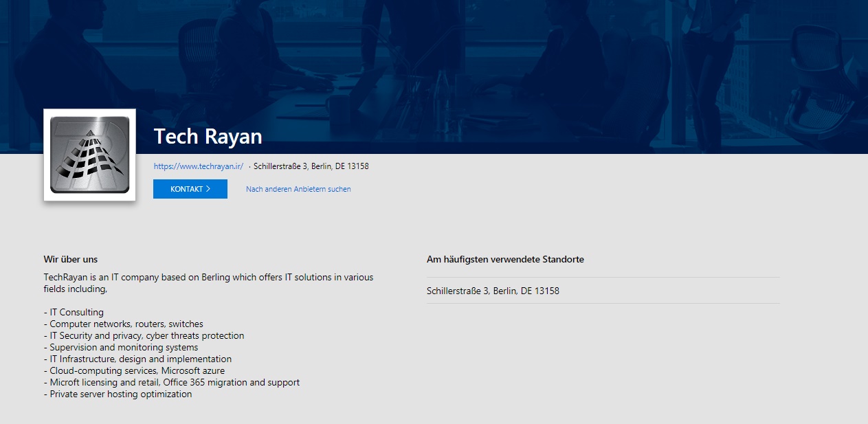Image resolution: width=868 pixels, height=424 pixels.
Task: Click the 'Supervision and monitoring systems' line
Action: pos(121,348)
